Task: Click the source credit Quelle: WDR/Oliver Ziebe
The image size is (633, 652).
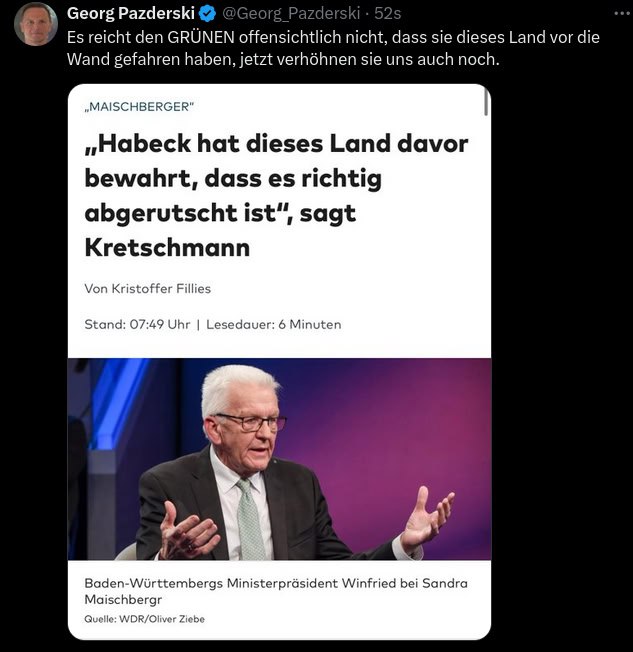Action: (144, 619)
